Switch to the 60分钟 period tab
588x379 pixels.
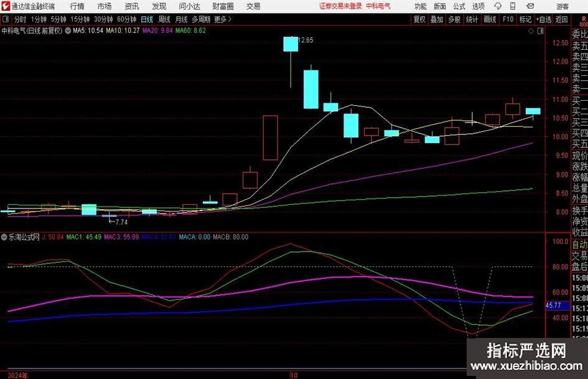(x=126, y=19)
